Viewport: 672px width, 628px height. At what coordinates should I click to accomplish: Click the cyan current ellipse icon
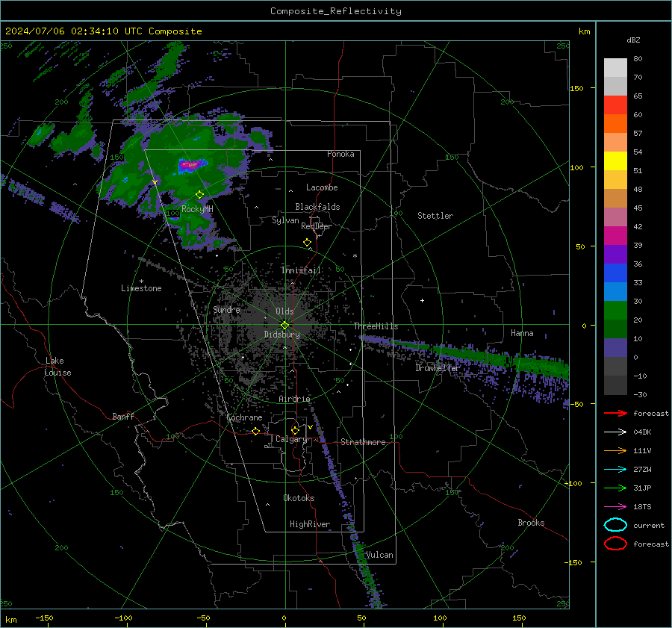coord(615,525)
